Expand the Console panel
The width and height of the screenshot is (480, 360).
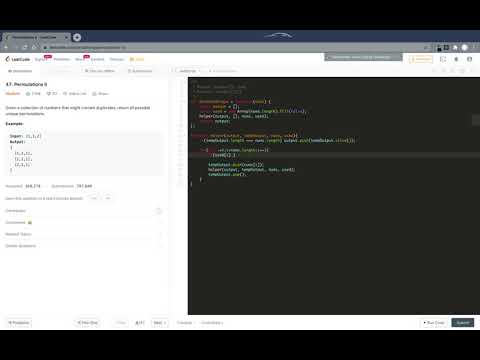pyautogui.click(x=186, y=323)
